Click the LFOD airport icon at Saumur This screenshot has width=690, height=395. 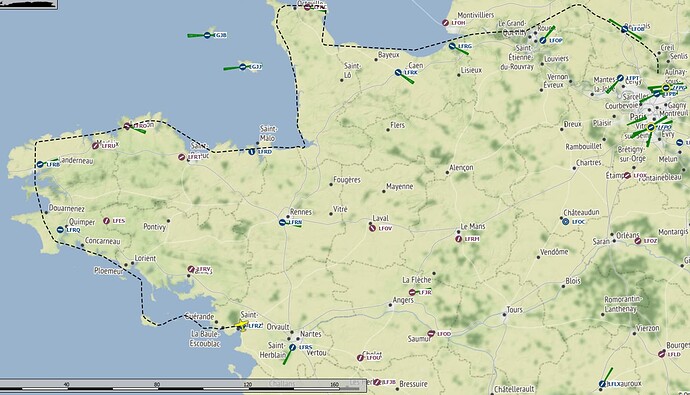[x=431, y=334]
